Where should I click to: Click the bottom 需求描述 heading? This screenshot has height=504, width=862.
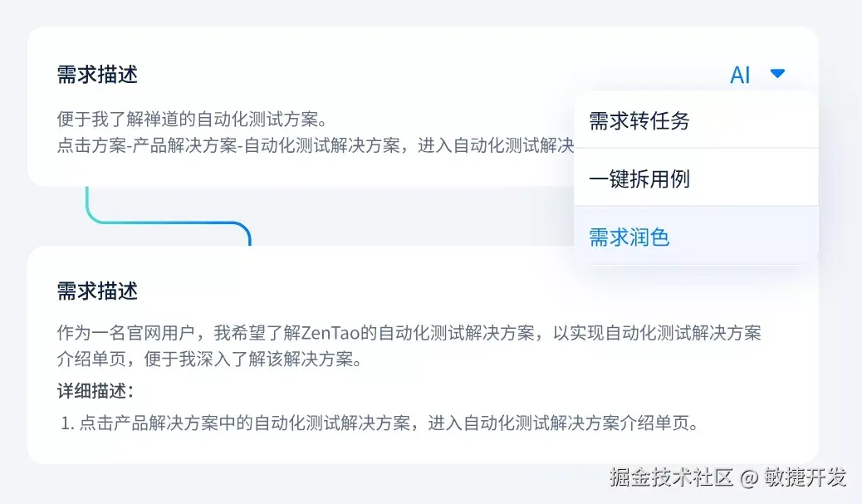[96, 291]
